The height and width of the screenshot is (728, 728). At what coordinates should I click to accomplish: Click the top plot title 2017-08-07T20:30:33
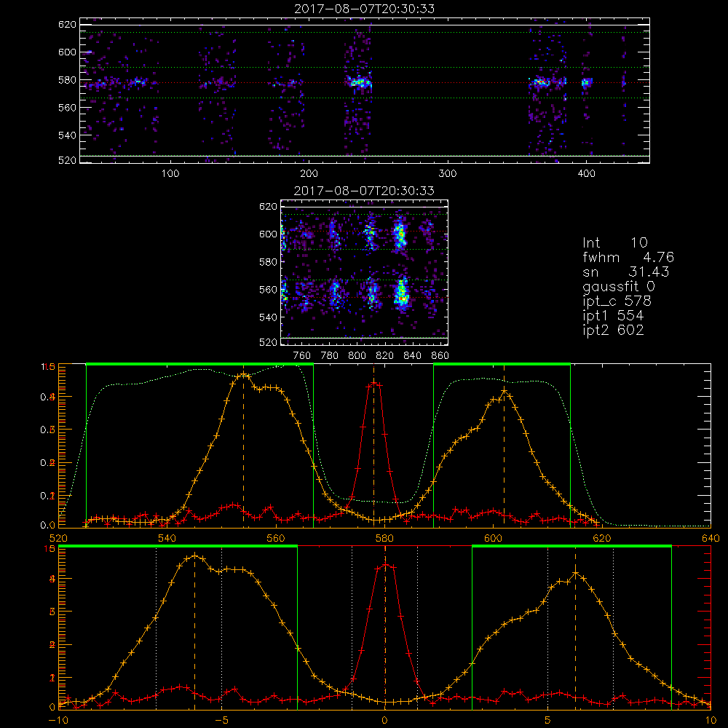tap(365, 9)
